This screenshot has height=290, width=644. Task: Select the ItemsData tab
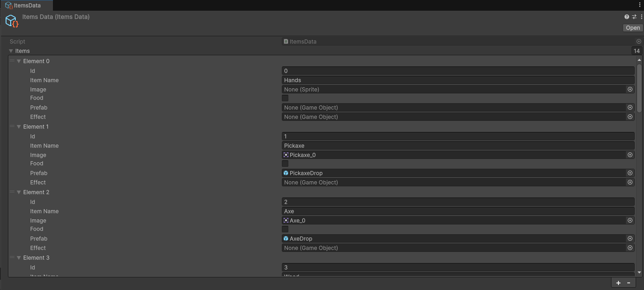point(26,6)
